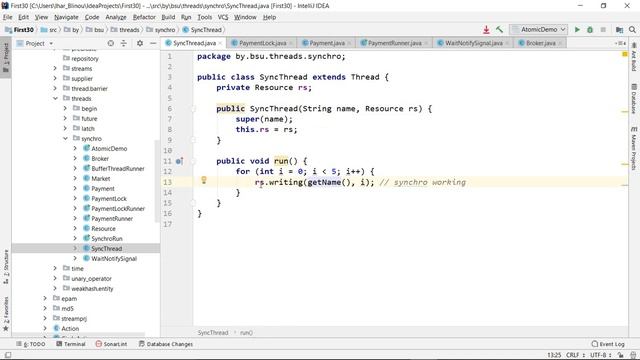Open the Database side panel
Screen dimensions: 640x360
tap(634, 99)
